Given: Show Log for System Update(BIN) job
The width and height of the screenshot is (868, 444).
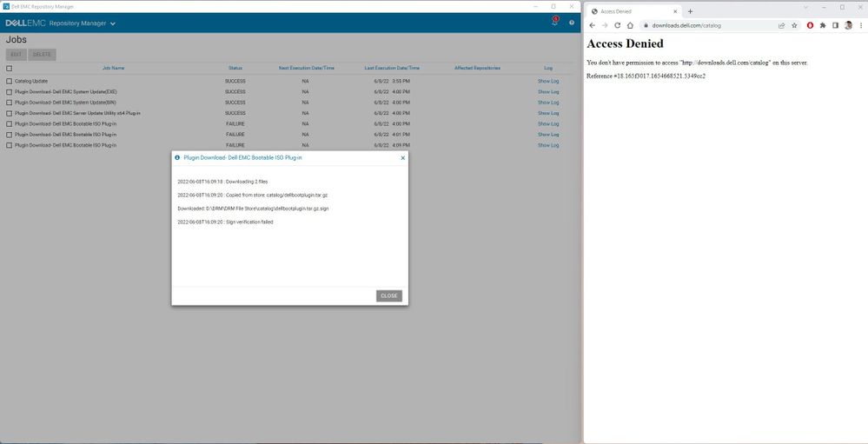Looking at the screenshot, I should (548, 103).
